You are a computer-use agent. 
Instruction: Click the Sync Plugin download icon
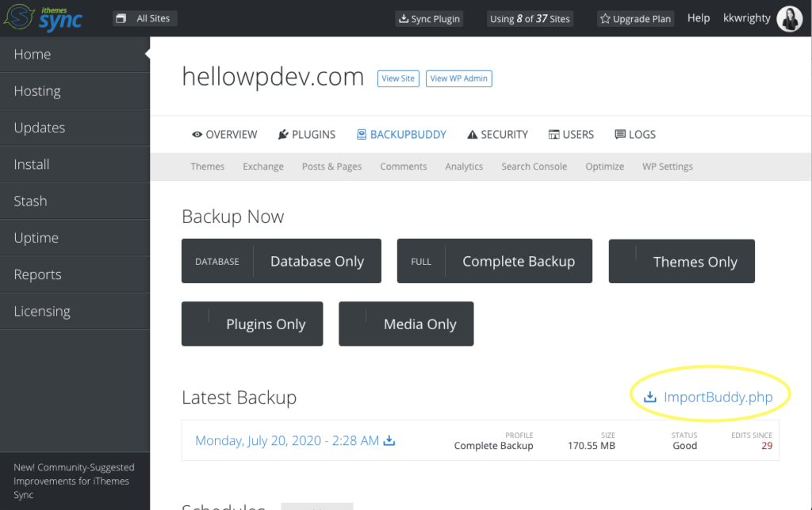point(403,19)
